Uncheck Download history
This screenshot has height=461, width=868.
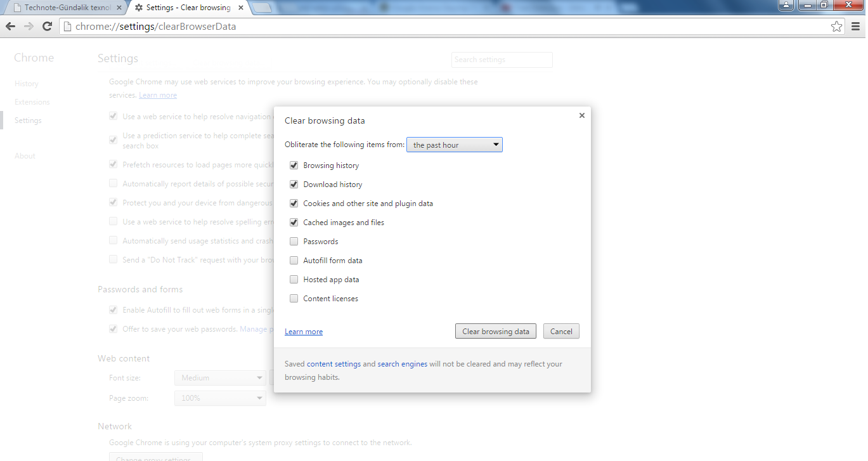tap(294, 185)
